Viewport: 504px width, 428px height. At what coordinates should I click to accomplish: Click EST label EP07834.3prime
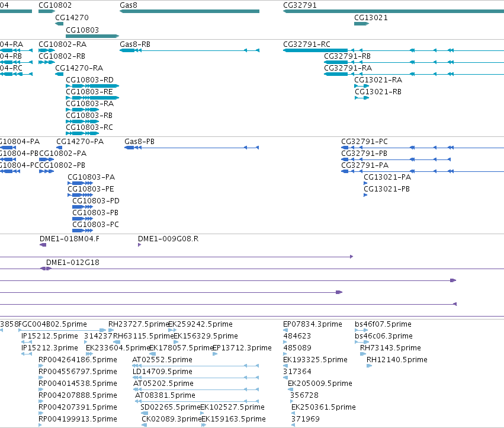313,324
